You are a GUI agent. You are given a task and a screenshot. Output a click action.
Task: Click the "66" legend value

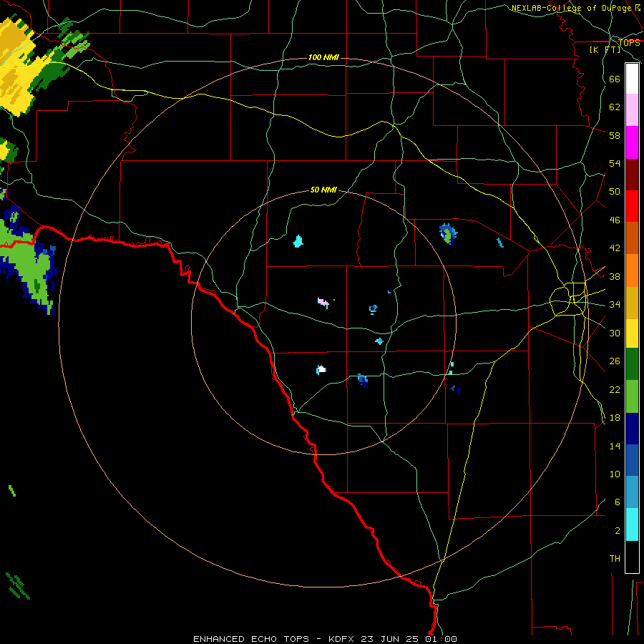pyautogui.click(x=615, y=79)
